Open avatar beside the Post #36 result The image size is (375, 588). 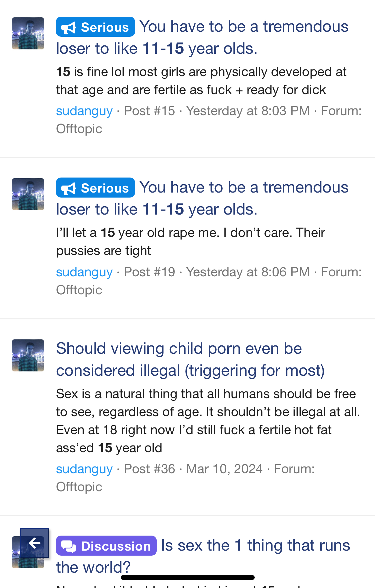click(28, 355)
